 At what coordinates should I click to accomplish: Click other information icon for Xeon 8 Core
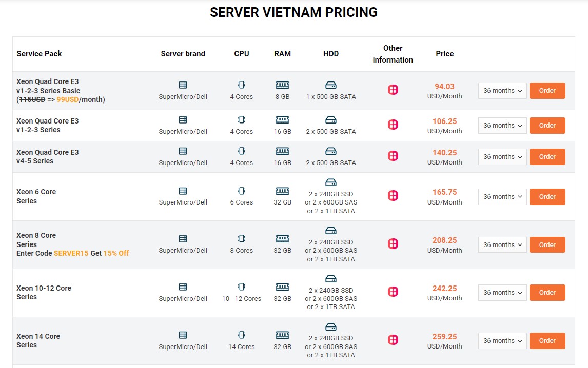pyautogui.click(x=393, y=243)
